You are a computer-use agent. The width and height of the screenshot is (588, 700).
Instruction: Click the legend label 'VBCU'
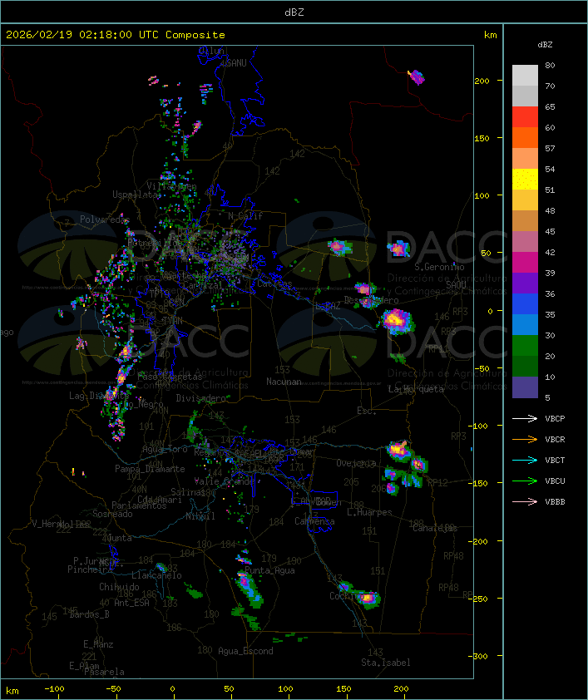click(555, 481)
